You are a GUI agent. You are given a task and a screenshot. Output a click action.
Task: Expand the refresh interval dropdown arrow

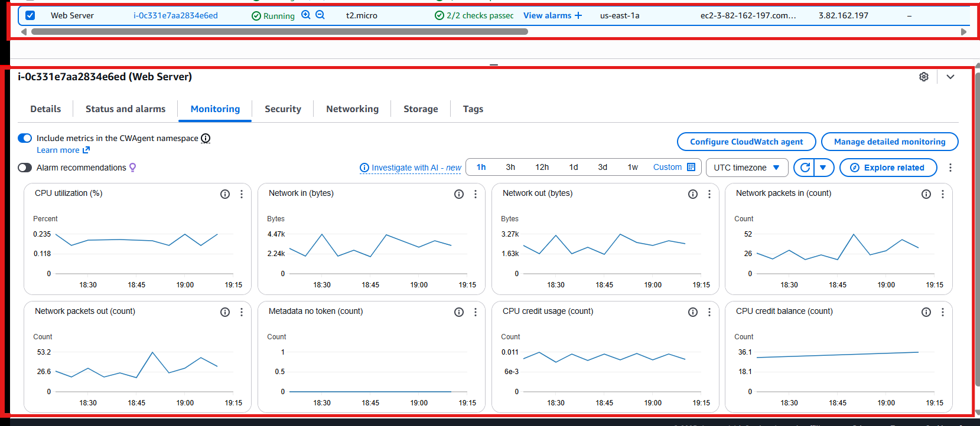pyautogui.click(x=823, y=168)
